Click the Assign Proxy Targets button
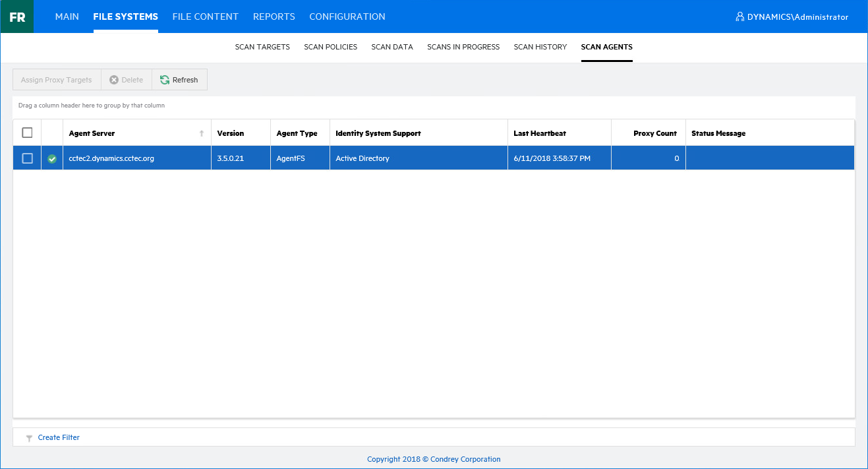The height and width of the screenshot is (469, 868). (x=57, y=80)
